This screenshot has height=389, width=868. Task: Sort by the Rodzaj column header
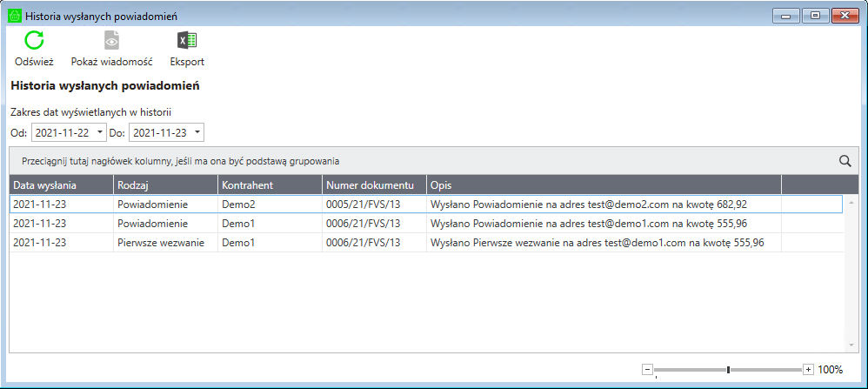click(165, 185)
